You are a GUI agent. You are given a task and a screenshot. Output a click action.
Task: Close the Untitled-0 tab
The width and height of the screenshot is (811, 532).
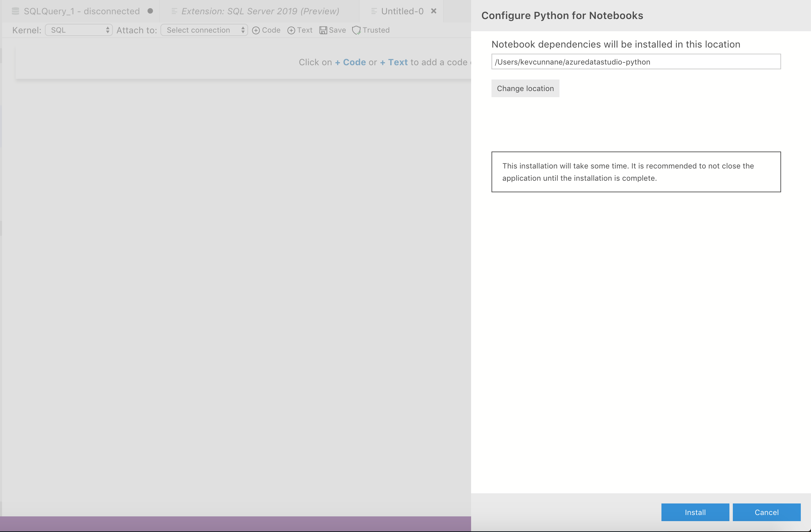(x=433, y=11)
